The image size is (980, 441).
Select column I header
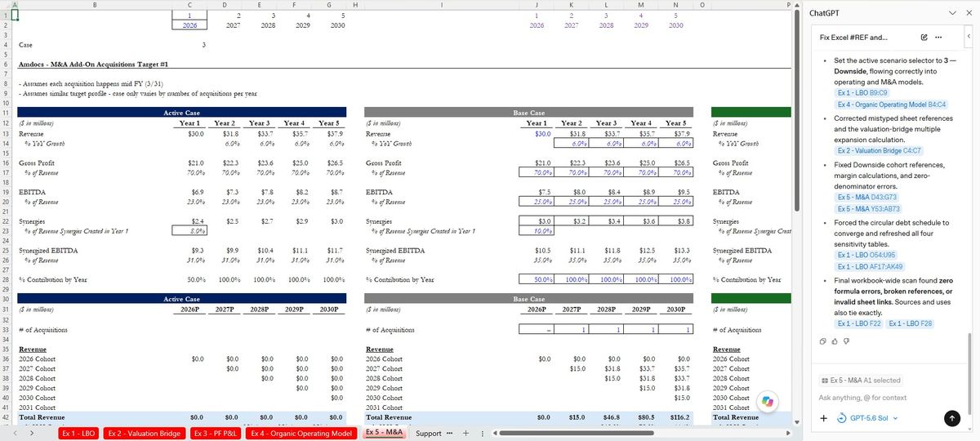[442, 4]
